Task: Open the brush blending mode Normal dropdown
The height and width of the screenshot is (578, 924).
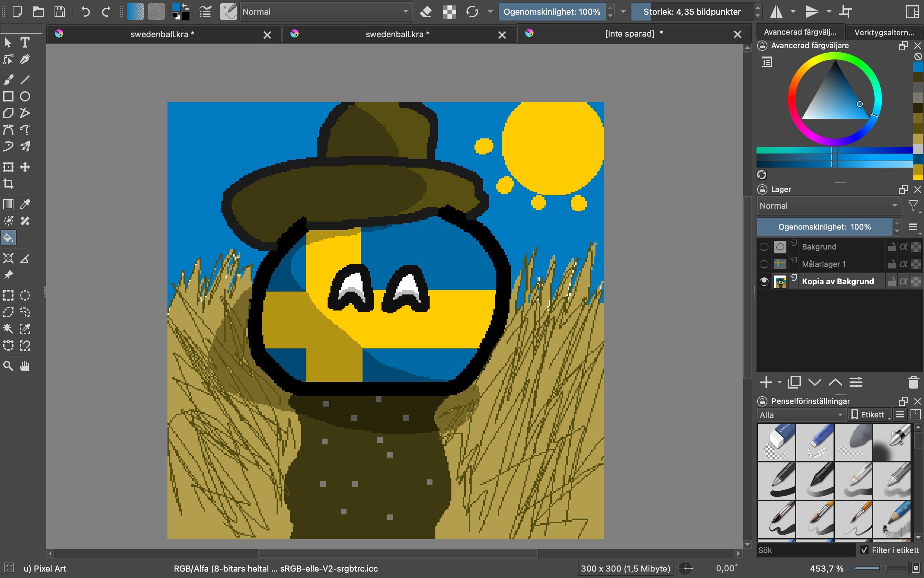Action: [326, 12]
